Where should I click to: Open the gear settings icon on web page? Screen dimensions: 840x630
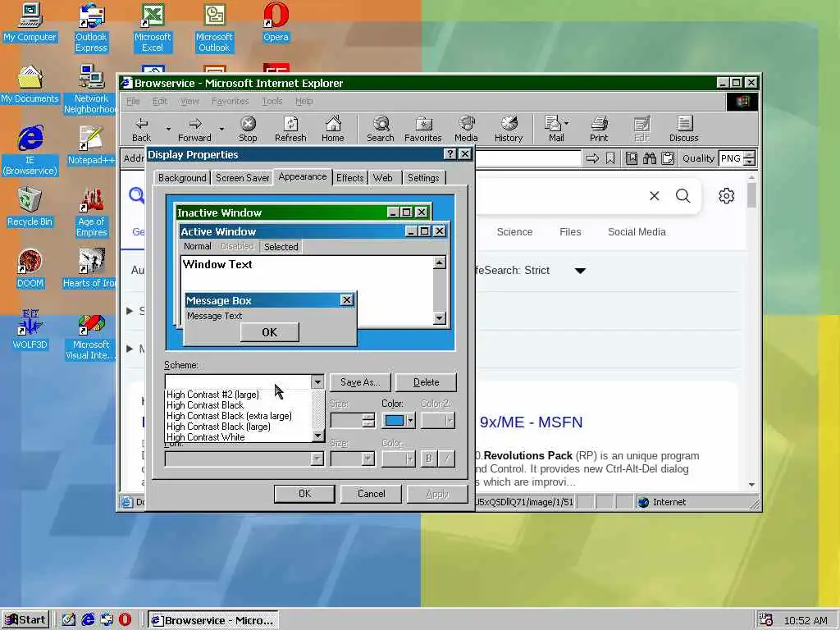[727, 195]
